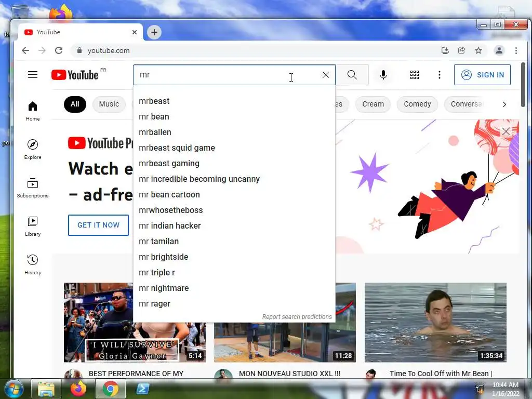Viewport: 532px width, 399px height.
Task: Open the Mr Bean pool video thumbnail
Action: pos(435,322)
